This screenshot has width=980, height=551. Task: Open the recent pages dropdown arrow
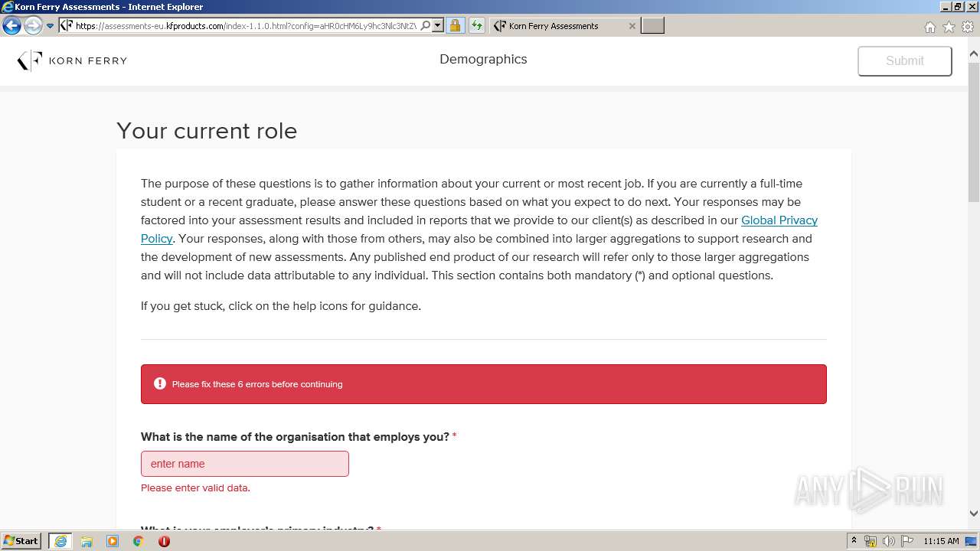pyautogui.click(x=50, y=26)
